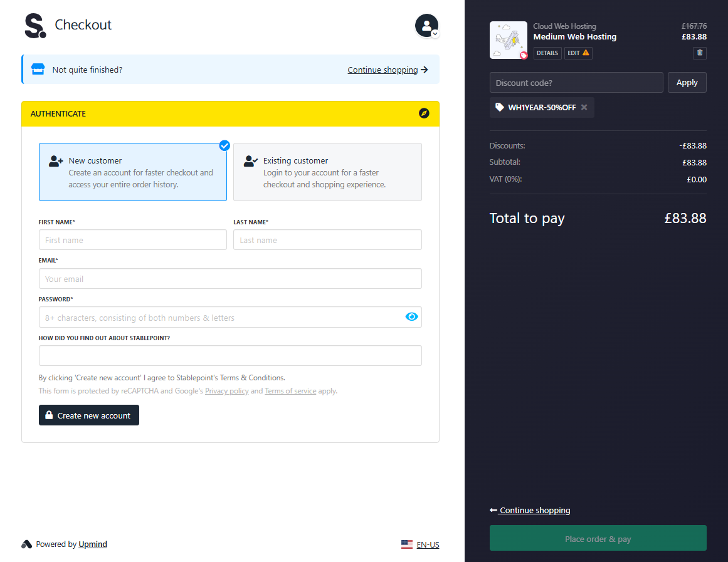Select the New customer option
This screenshot has width=728, height=562.
tap(133, 172)
